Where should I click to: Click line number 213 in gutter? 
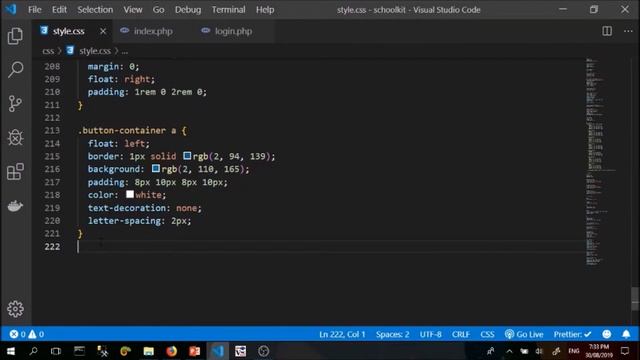(52, 131)
